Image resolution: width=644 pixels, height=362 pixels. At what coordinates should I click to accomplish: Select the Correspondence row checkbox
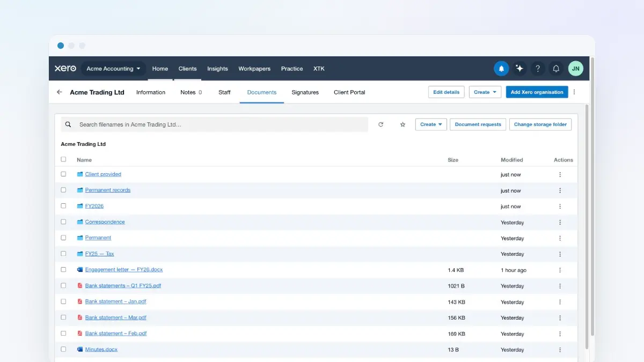[x=63, y=221]
